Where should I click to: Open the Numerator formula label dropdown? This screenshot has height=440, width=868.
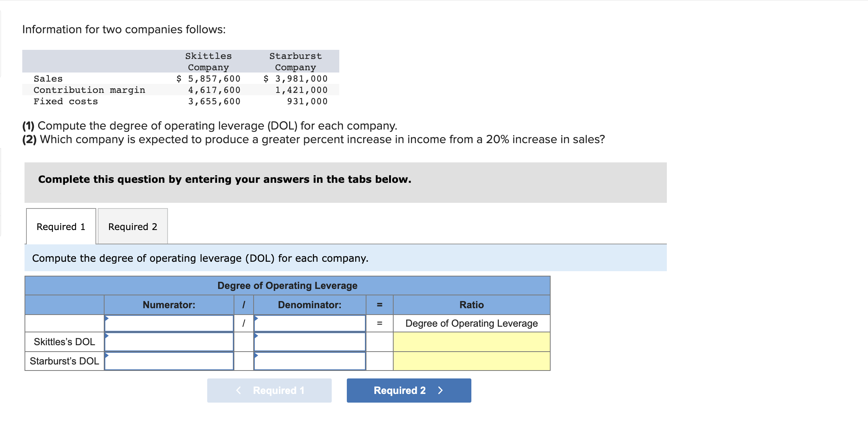click(x=169, y=323)
